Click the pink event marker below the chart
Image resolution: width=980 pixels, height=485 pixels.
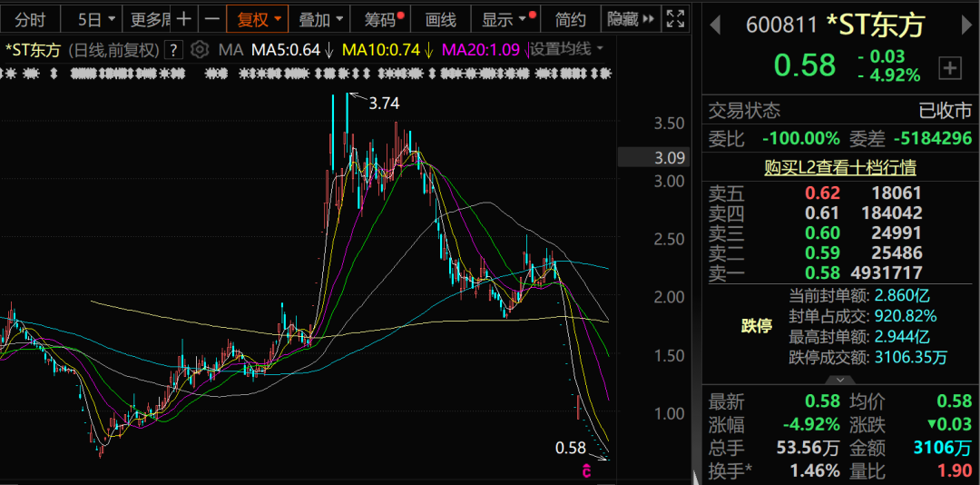click(586, 470)
